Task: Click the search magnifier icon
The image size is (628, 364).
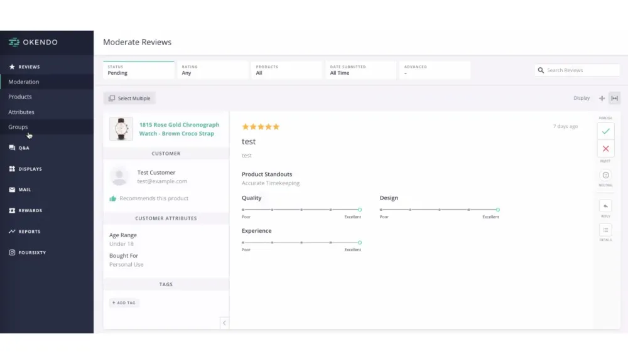Action: point(541,70)
